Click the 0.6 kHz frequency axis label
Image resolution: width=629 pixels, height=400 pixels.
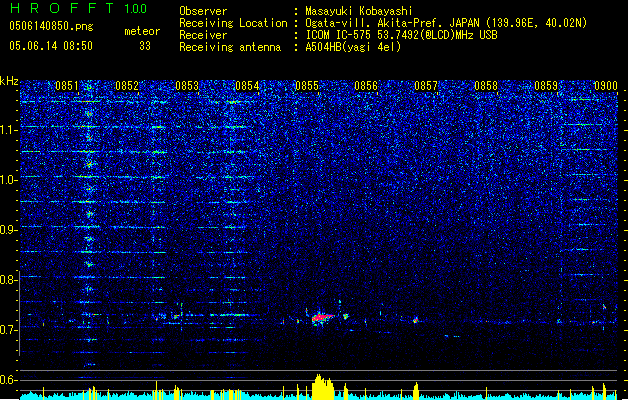point(9,380)
